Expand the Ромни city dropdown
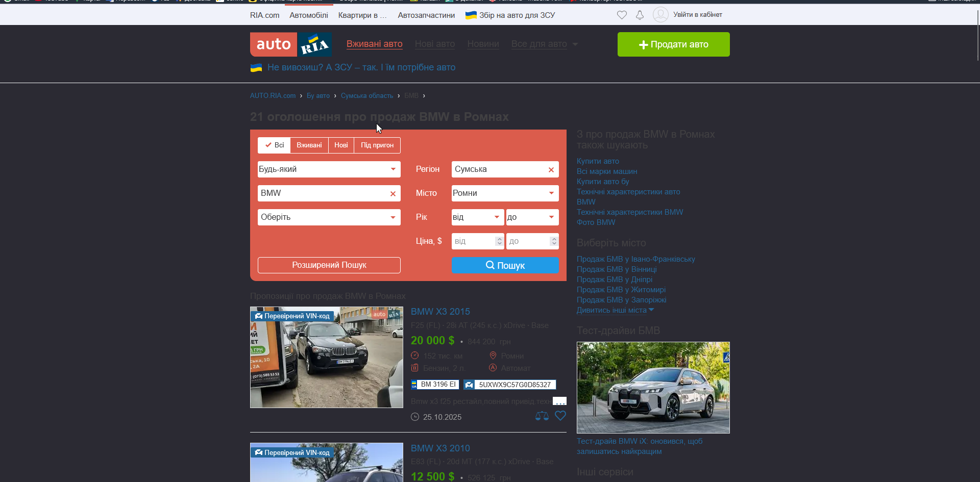This screenshot has width=980, height=482. click(505, 193)
